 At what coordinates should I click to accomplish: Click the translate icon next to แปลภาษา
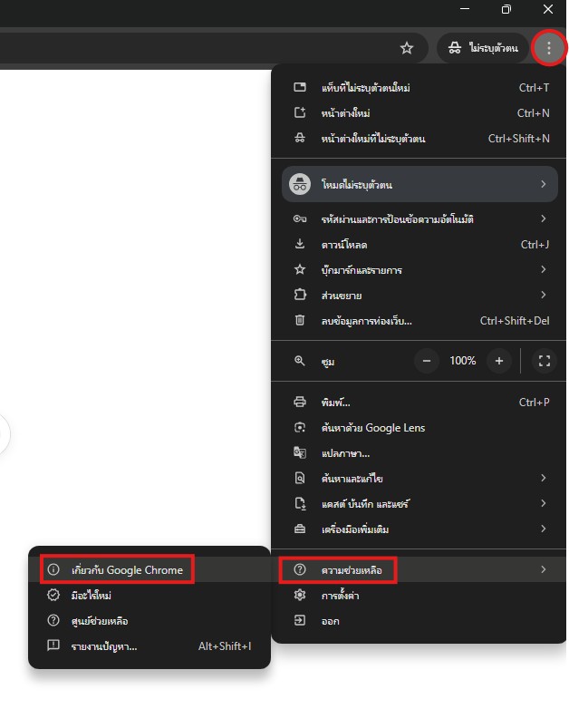(x=300, y=453)
